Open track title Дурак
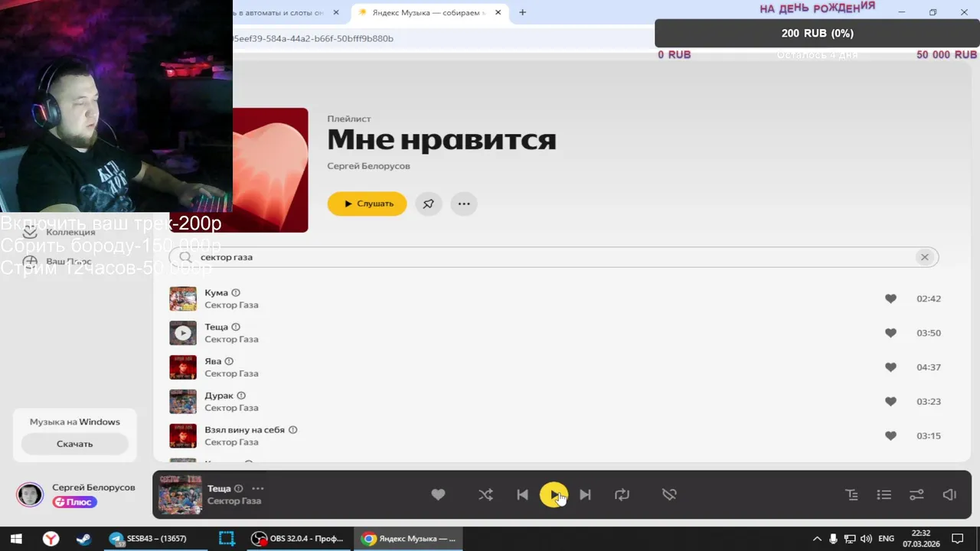This screenshot has height=551, width=980. click(219, 396)
